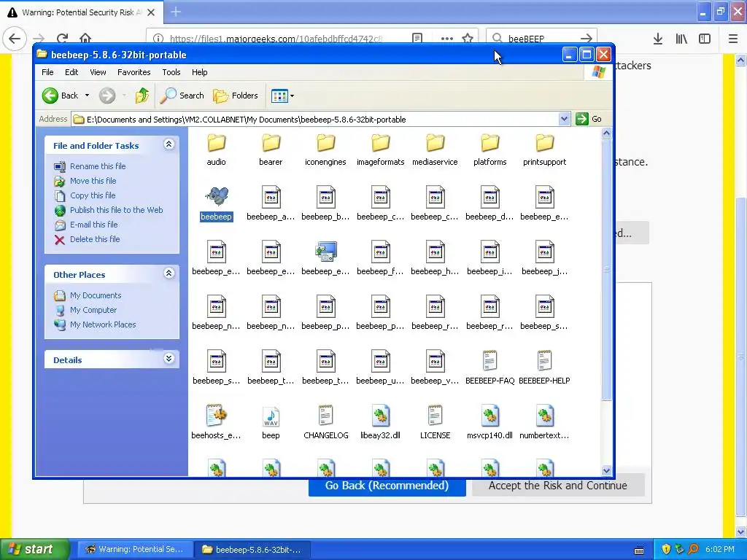Screen dimensions: 747x560
Task: Open the bearer folder
Action: point(271,143)
